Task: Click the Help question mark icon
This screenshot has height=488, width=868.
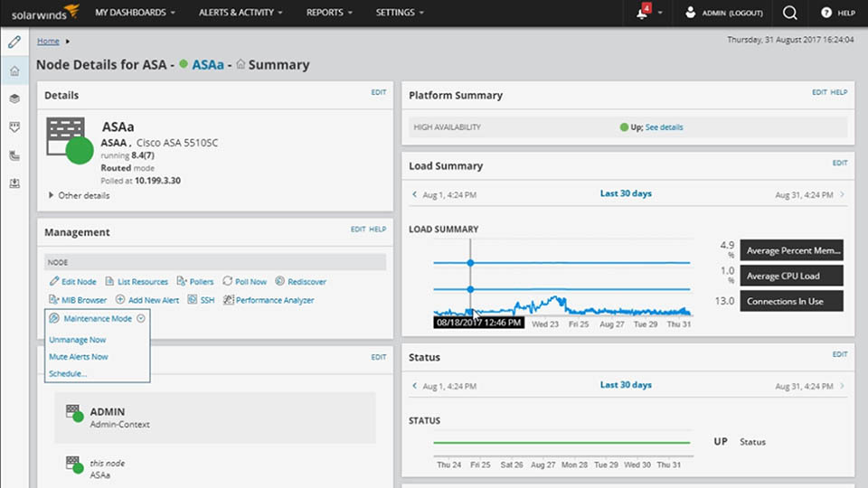Action: click(826, 12)
